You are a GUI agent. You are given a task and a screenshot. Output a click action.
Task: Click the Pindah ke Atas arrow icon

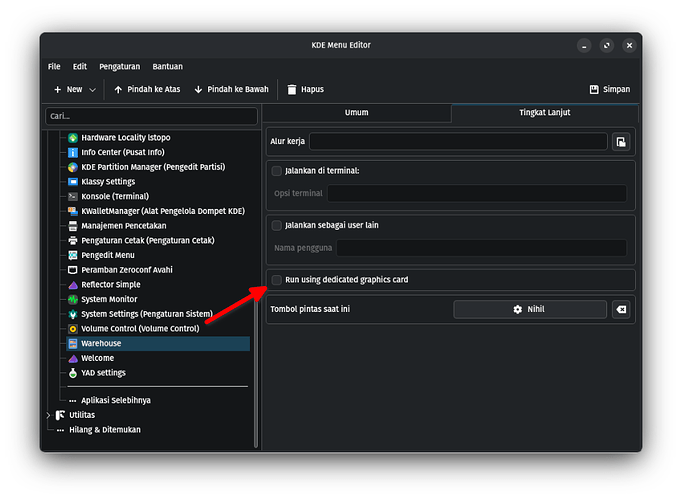pos(118,90)
